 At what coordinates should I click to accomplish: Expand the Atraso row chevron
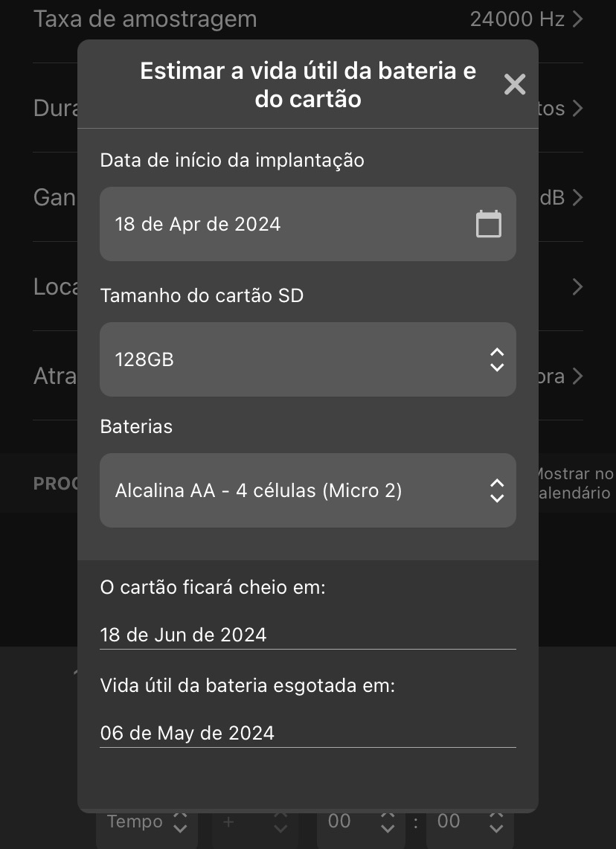(x=577, y=377)
